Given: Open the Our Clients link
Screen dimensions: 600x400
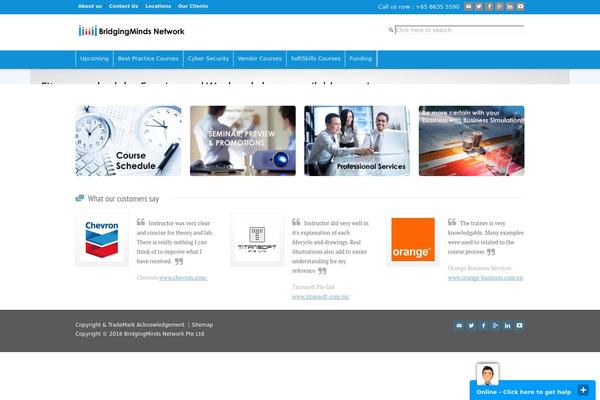Looking at the screenshot, I should [193, 6].
